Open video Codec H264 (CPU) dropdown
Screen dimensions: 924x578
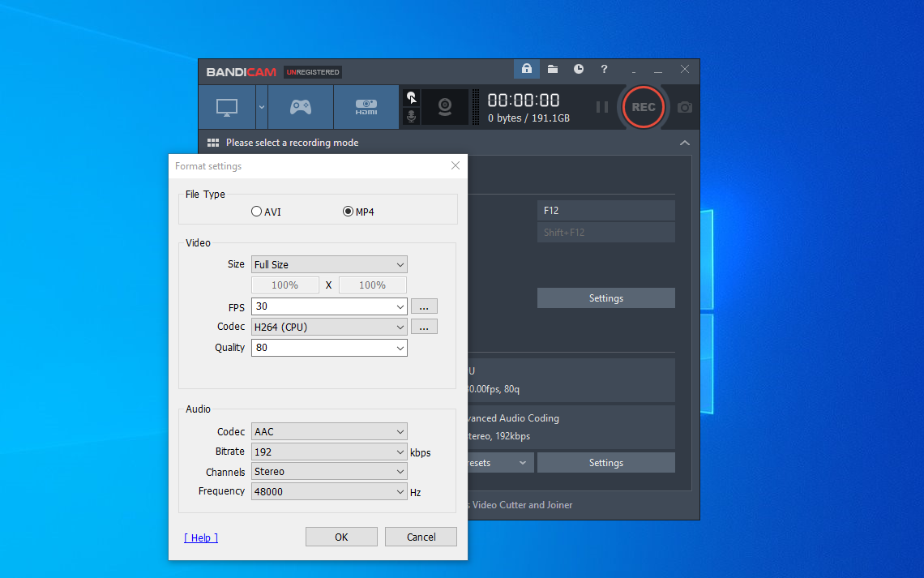point(329,327)
